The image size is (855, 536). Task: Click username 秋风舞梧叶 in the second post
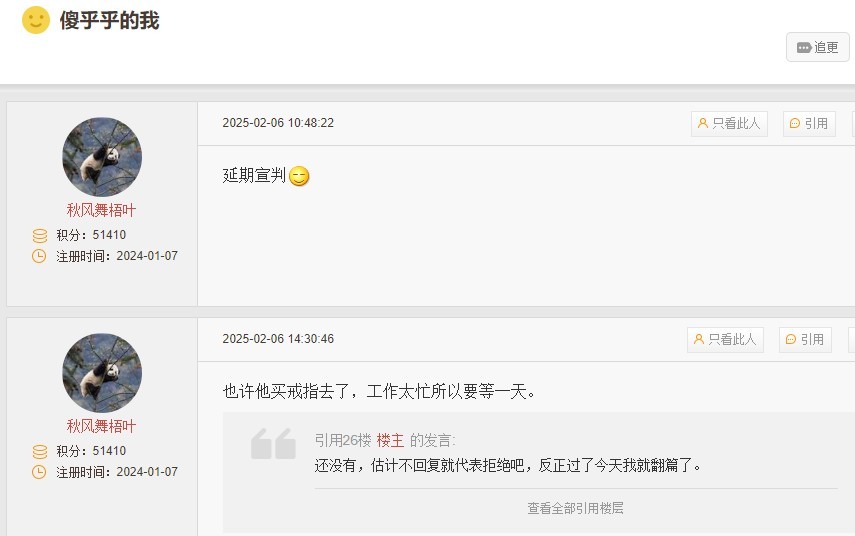click(x=102, y=426)
